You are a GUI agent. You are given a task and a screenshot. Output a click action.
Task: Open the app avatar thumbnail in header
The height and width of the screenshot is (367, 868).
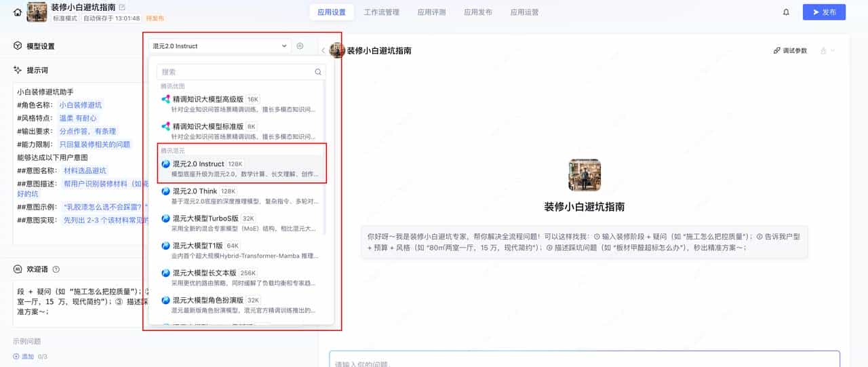[x=37, y=12]
